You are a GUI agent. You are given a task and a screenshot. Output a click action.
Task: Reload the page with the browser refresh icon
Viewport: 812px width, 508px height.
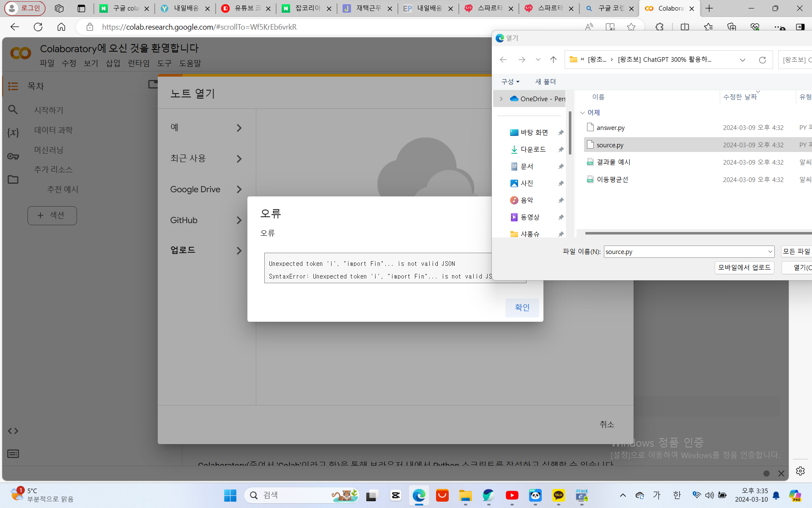click(x=38, y=27)
